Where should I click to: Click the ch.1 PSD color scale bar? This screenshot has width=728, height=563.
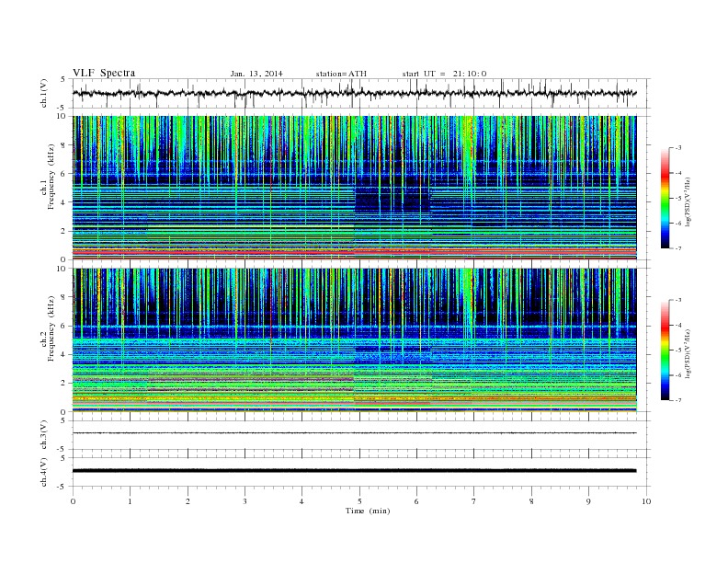[665, 199]
